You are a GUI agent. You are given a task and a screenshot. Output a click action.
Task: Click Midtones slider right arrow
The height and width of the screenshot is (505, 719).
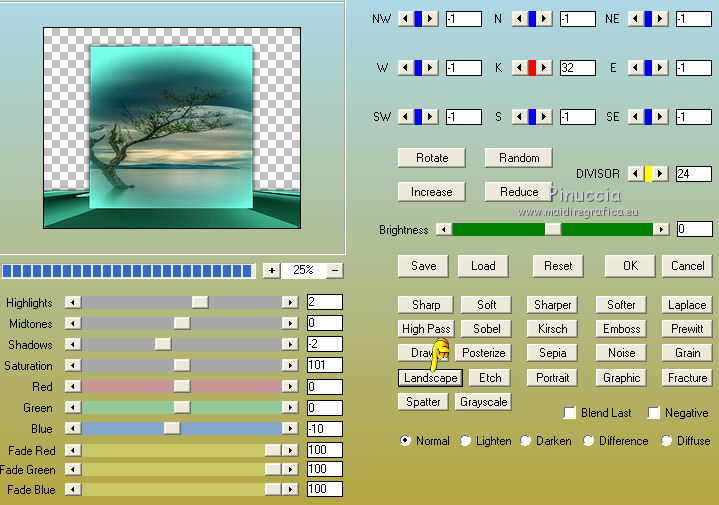290,323
